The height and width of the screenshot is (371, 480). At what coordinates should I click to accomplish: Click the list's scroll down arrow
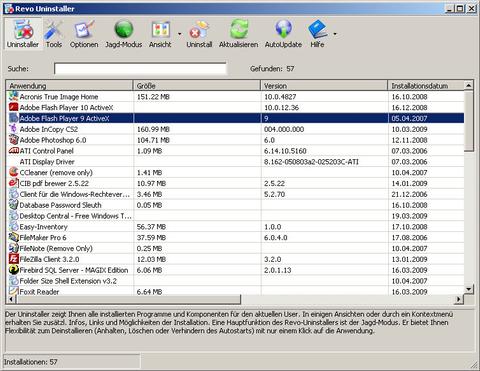pos(469,289)
